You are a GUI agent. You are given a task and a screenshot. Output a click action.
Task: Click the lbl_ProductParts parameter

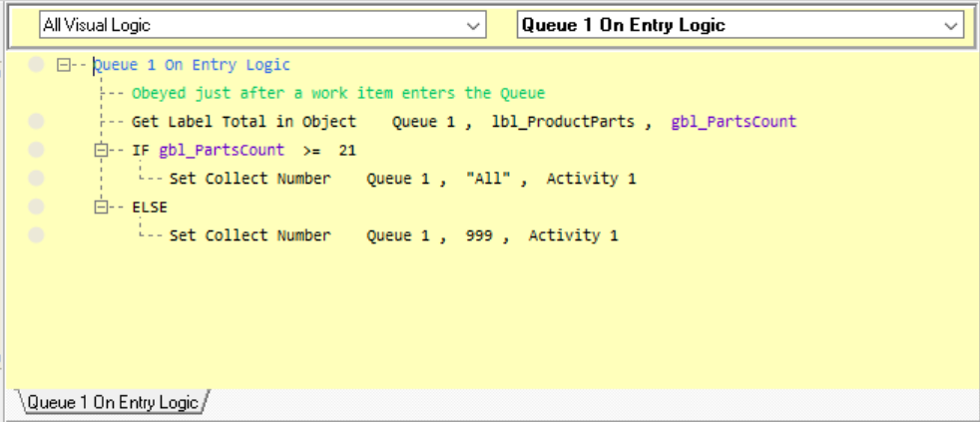(563, 122)
